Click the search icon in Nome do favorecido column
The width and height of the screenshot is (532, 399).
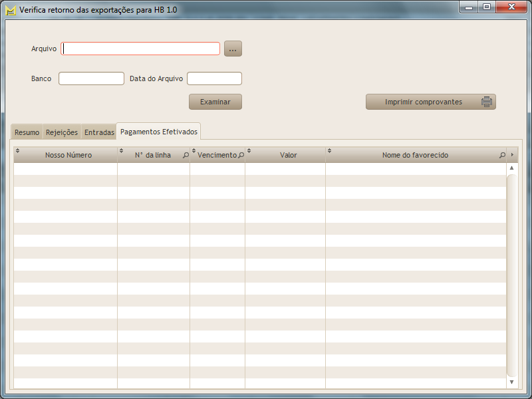(502, 155)
